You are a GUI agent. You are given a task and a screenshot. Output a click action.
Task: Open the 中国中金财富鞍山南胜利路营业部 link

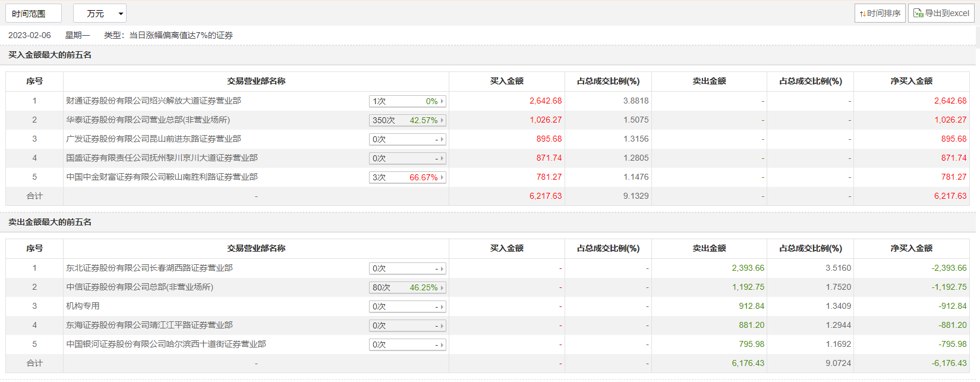(162, 177)
